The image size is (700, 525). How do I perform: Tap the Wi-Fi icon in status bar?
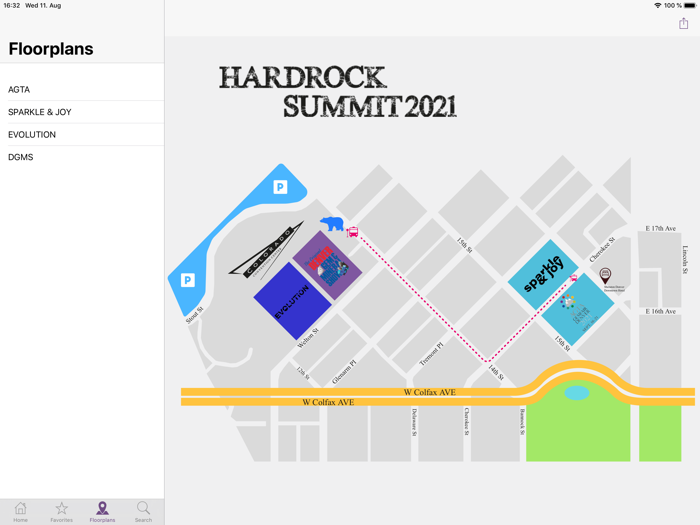658,5
